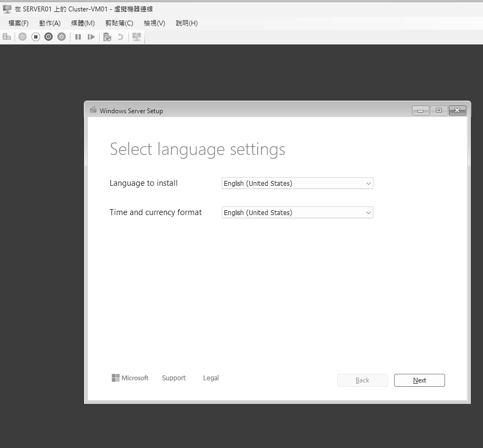This screenshot has width=483, height=448.
Task: Open the Legal link
Action: (211, 378)
